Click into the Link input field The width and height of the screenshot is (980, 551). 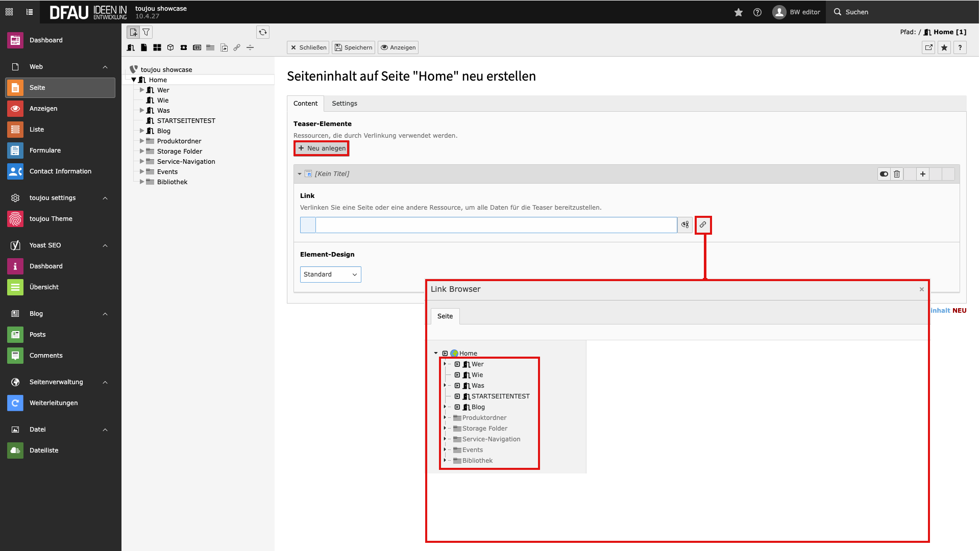495,225
